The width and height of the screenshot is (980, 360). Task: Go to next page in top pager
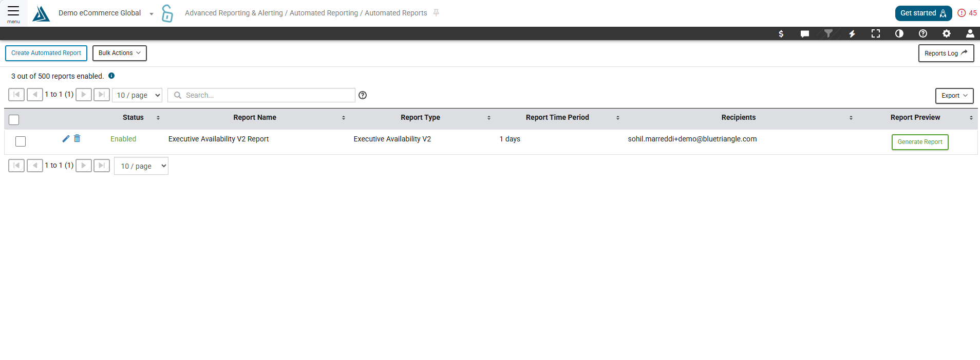(x=84, y=95)
